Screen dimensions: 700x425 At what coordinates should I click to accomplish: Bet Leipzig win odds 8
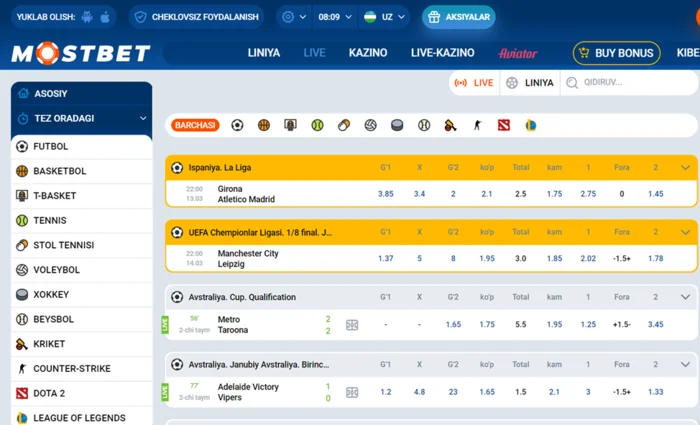[453, 258]
